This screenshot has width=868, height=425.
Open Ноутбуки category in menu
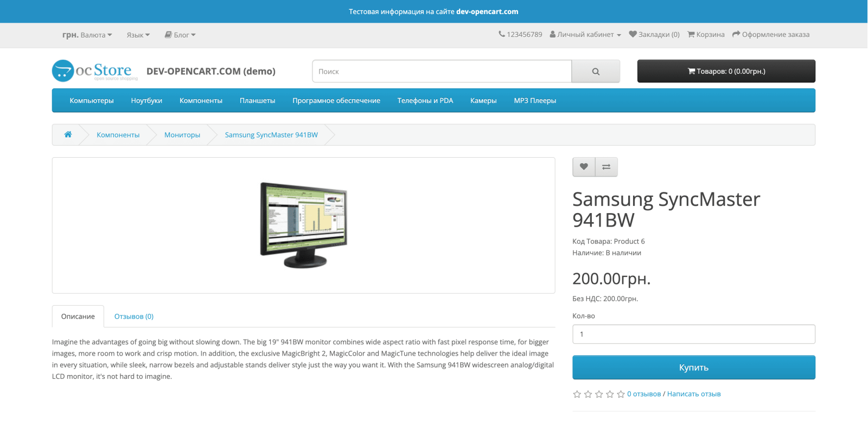tap(146, 101)
